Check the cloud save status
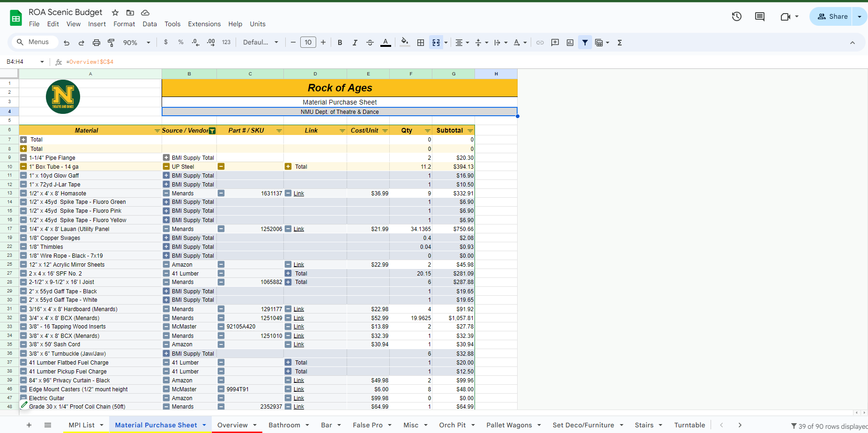Screen dimensions: 868x433 point(145,13)
